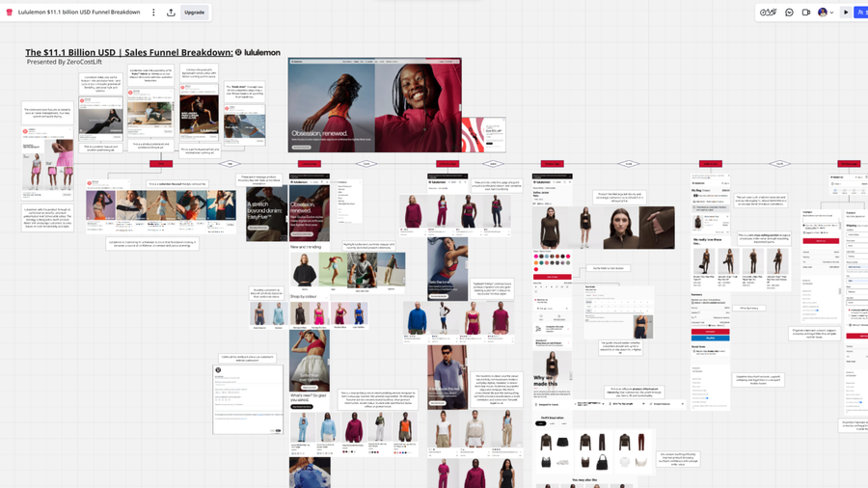Screen dimensions: 868x488
Task: Select the 'A stretch beyond denim' image
Action: point(267,213)
